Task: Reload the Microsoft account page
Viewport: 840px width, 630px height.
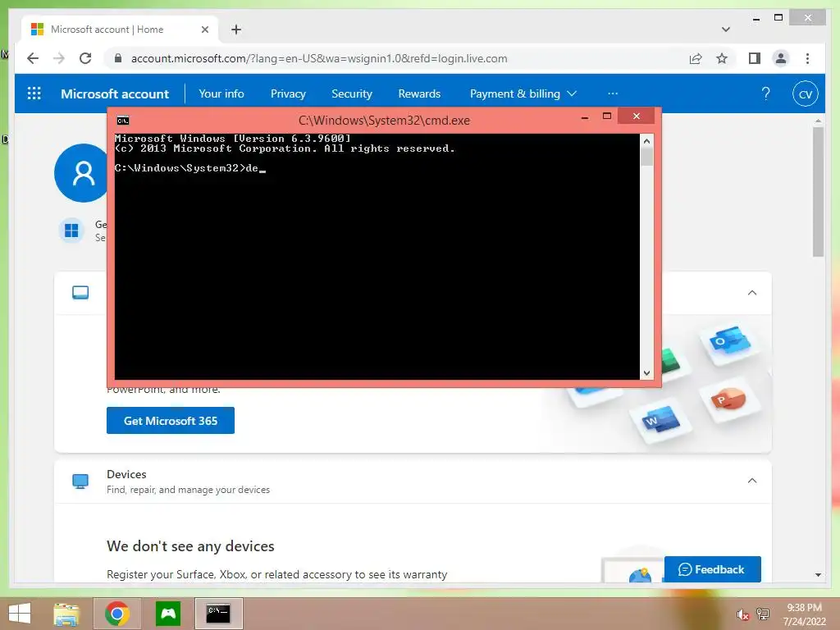Action: (x=85, y=58)
